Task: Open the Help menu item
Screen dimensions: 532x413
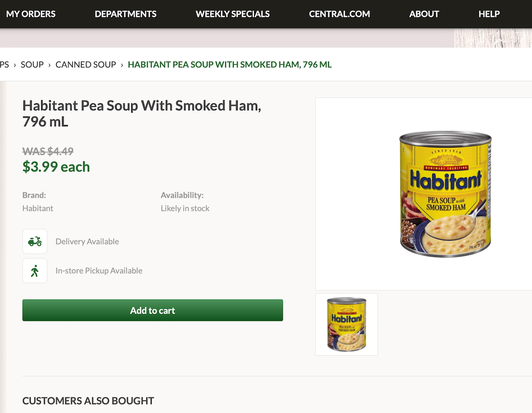Action: click(489, 14)
